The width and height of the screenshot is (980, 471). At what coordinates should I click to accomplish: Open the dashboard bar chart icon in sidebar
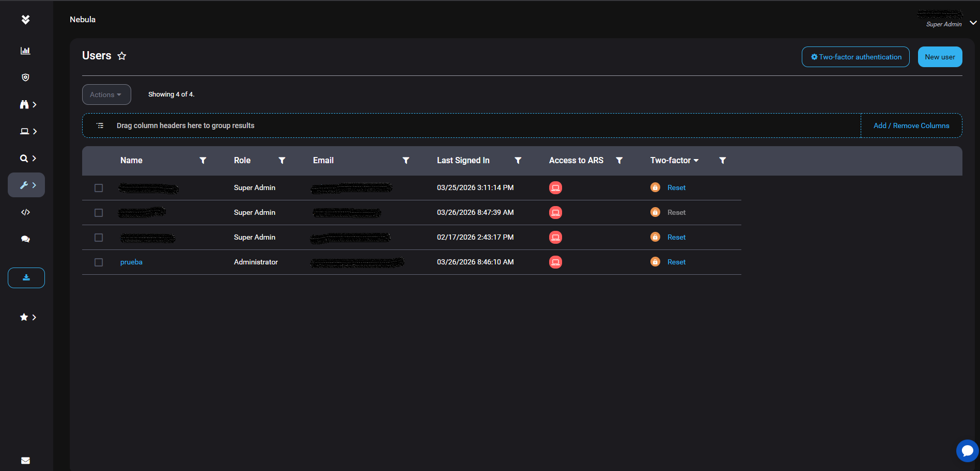pos(25,51)
